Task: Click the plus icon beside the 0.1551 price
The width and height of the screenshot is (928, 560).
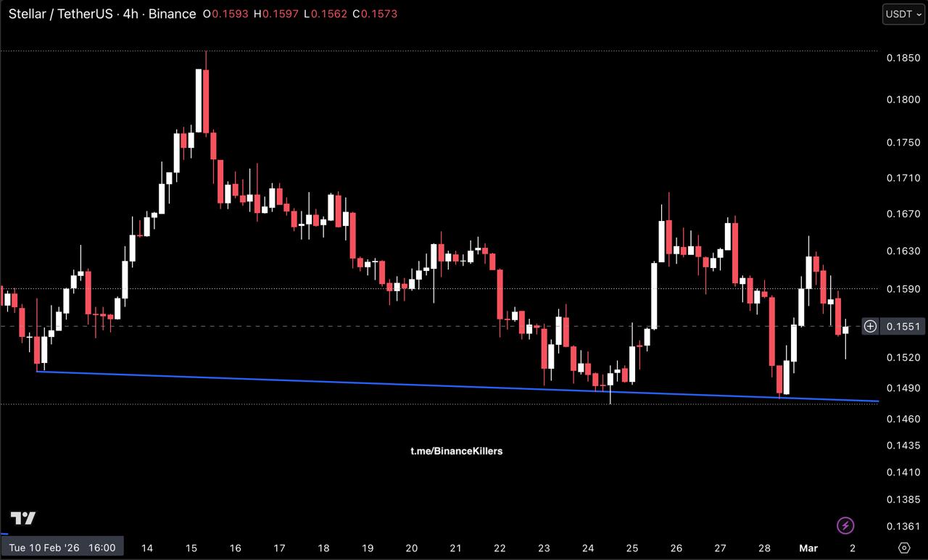Action: pos(870,326)
